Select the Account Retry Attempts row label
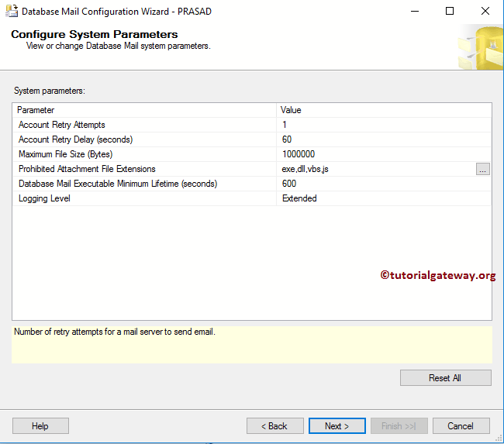The image size is (504, 444). click(62, 125)
